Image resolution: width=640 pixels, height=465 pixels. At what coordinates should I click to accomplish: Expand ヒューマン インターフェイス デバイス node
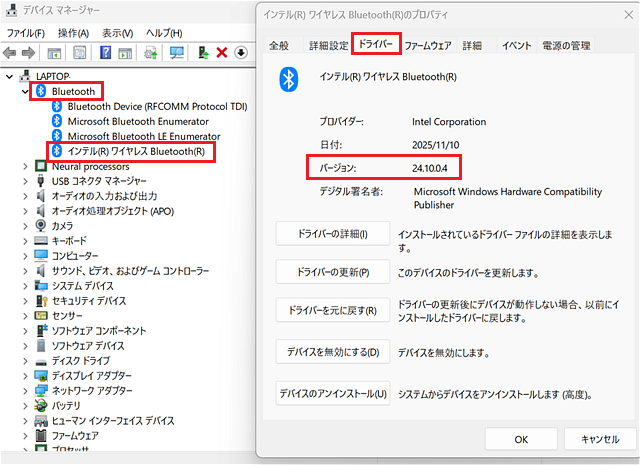point(25,421)
